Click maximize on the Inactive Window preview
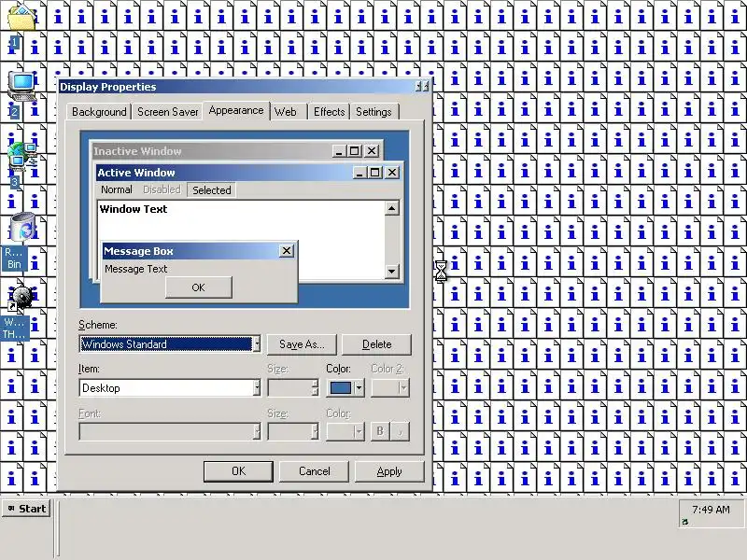 [354, 151]
